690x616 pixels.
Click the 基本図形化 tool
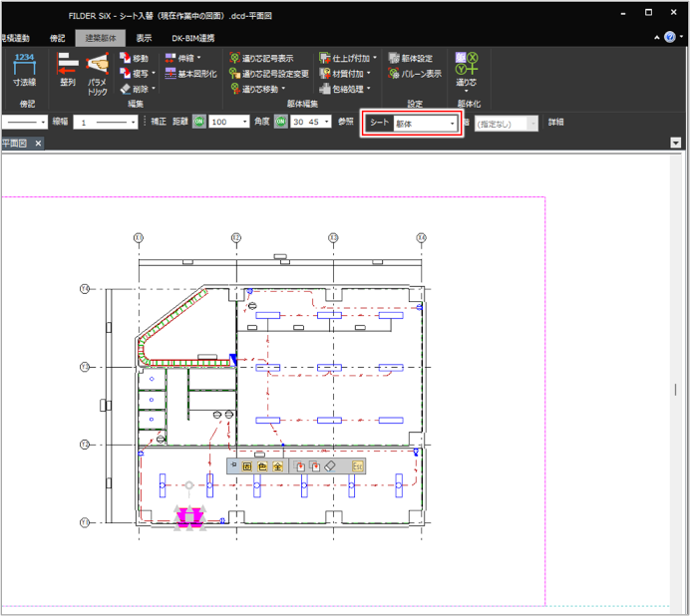189,74
